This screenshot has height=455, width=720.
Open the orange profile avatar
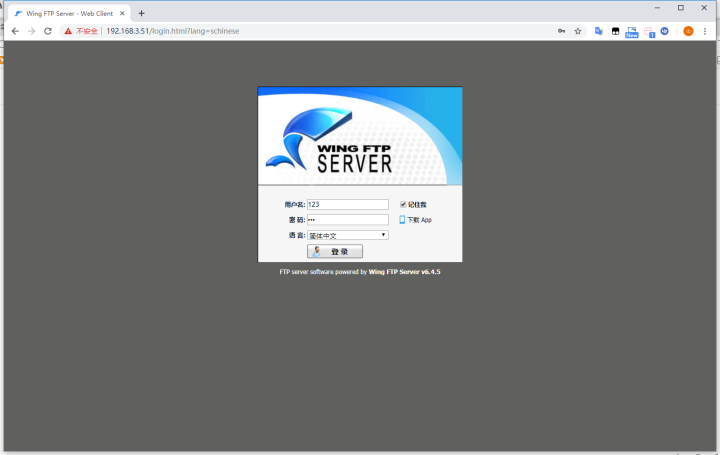coord(688,31)
